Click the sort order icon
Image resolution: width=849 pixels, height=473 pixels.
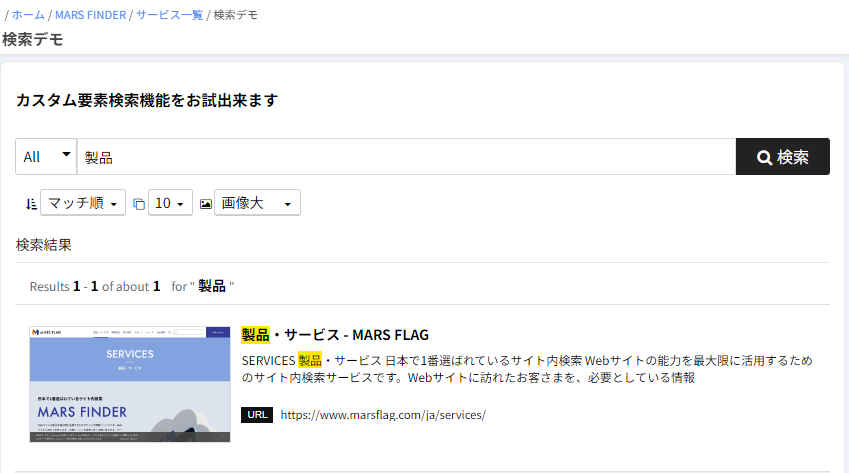31,204
